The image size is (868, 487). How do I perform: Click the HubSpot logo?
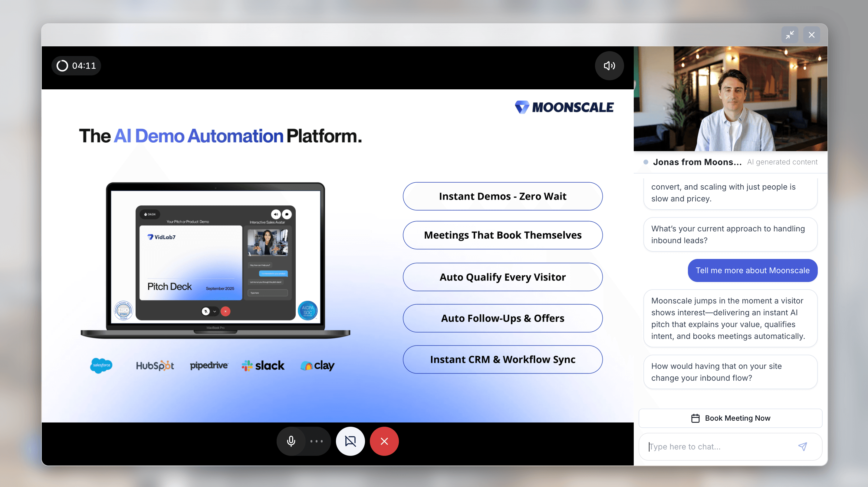pos(155,366)
